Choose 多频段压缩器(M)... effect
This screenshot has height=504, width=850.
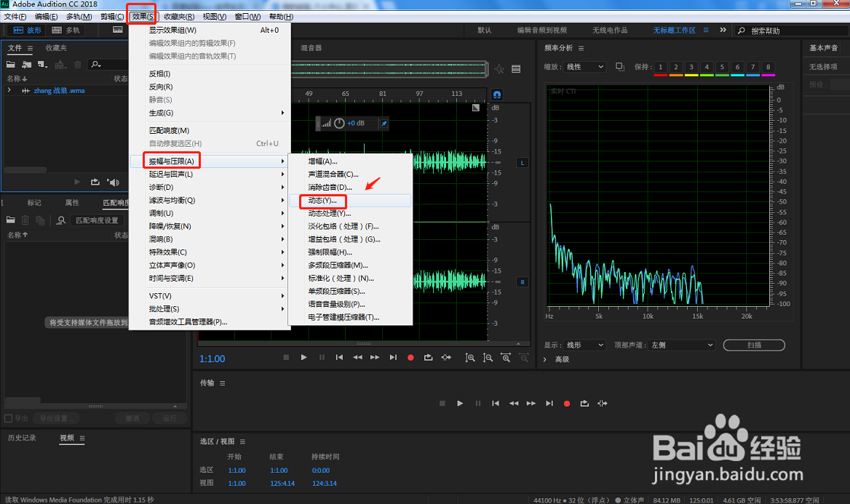(338, 265)
